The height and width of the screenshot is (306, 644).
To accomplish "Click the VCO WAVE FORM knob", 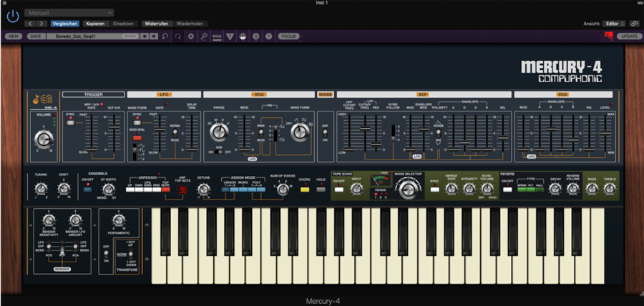I will 301,132.
